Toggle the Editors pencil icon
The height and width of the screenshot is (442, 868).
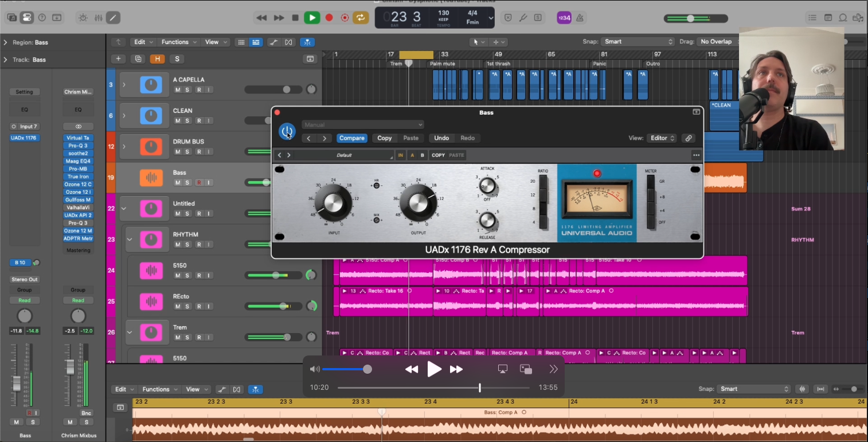pyautogui.click(x=114, y=18)
